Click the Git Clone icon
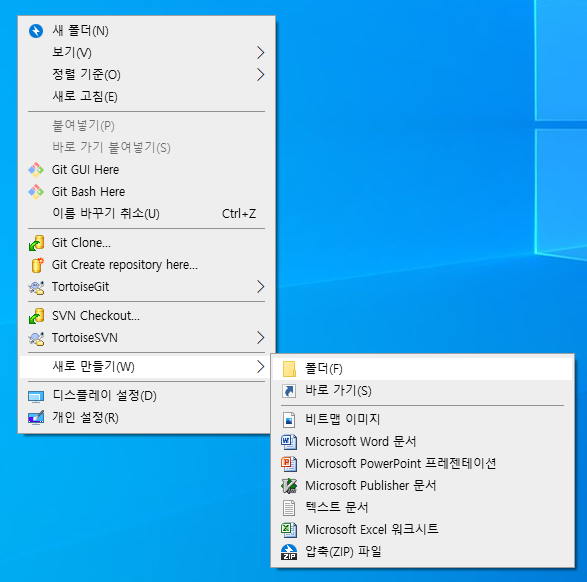Image resolution: width=587 pixels, height=582 pixels. (36, 243)
